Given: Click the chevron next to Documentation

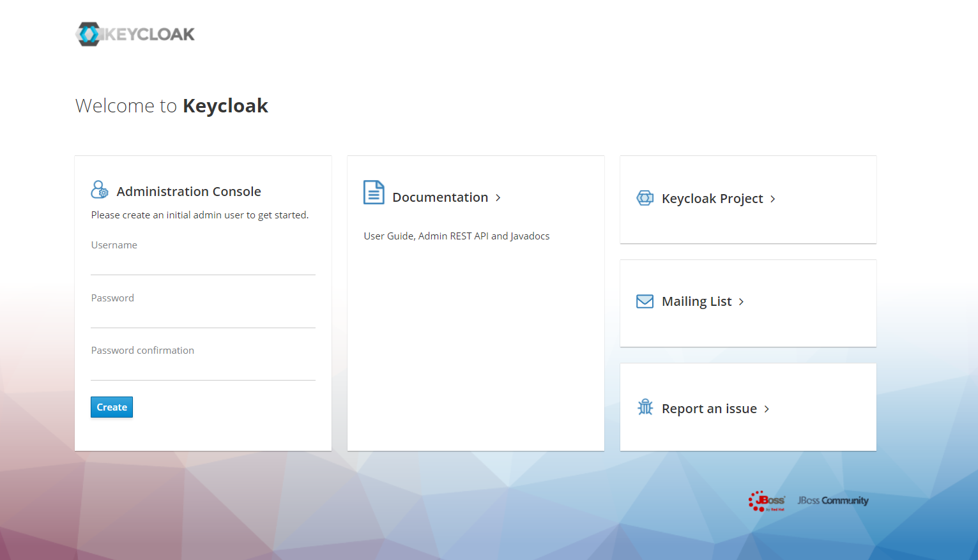Looking at the screenshot, I should (498, 198).
